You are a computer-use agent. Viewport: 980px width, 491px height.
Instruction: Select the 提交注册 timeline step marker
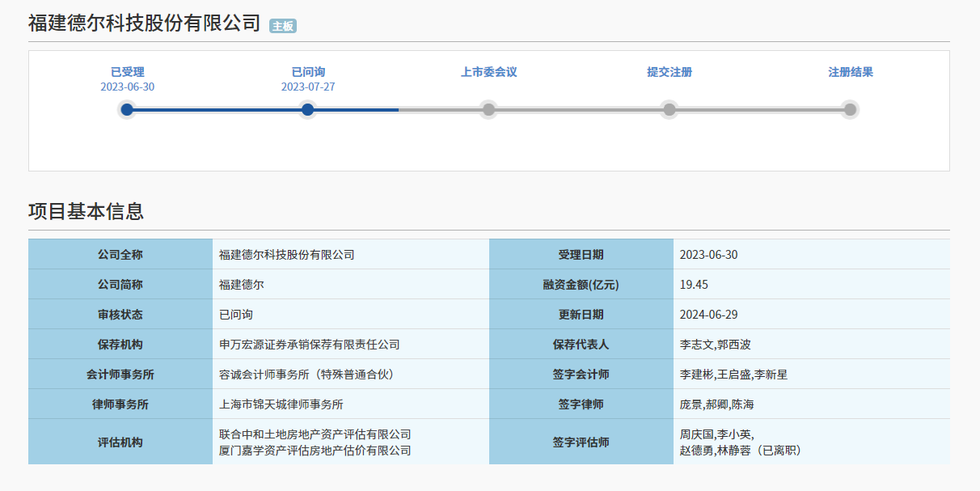pos(669,109)
